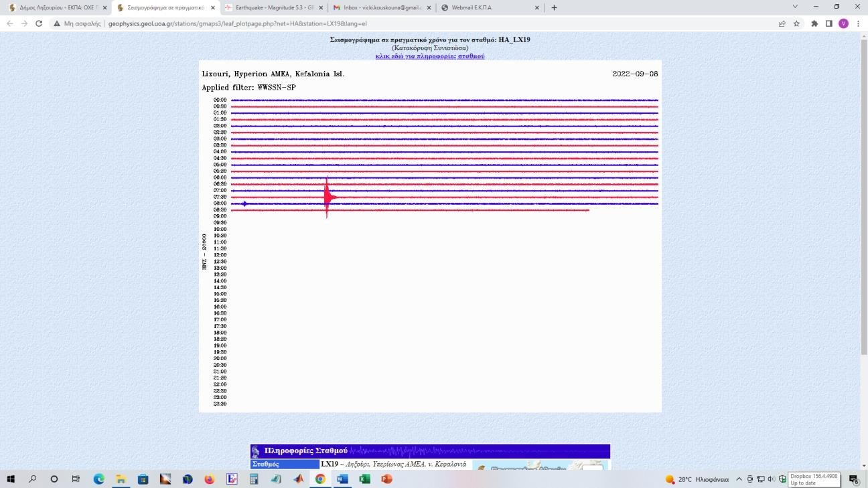Screen dimensions: 868x488
Task: Open the profile avatar V menu
Action: click(843, 23)
